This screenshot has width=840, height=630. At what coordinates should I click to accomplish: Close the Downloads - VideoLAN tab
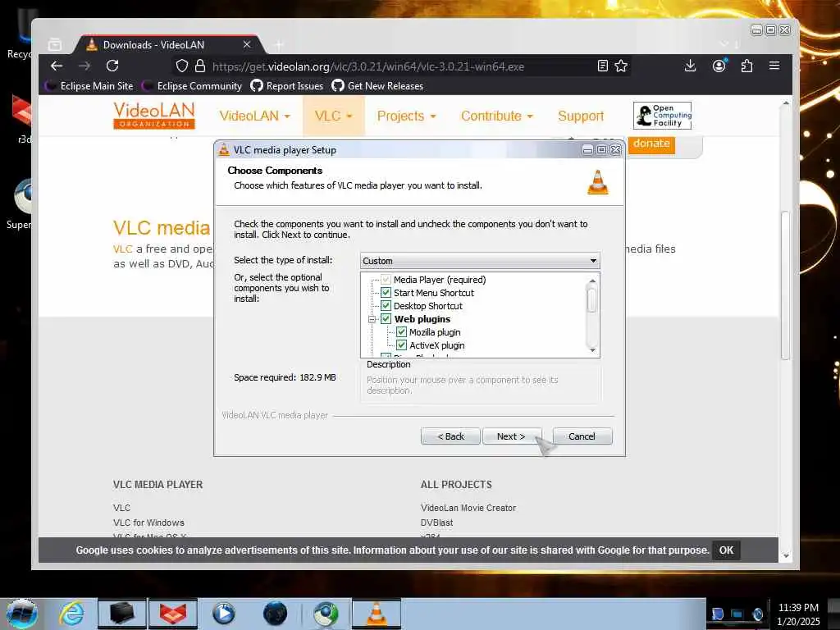tap(246, 44)
